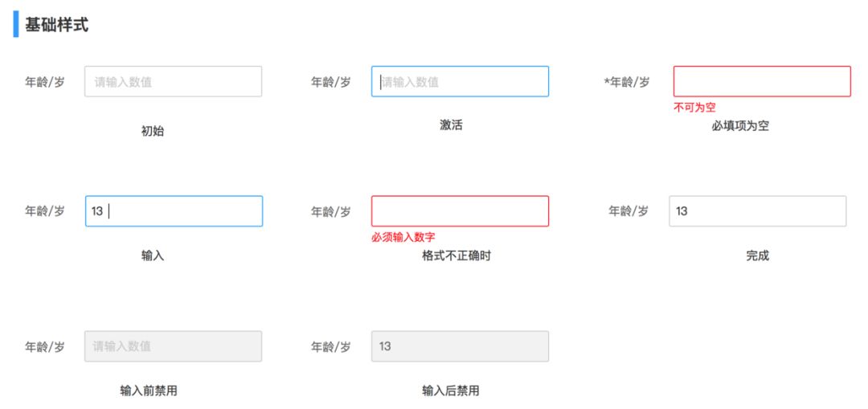
Task: Click the 初始 caption label
Action: click(153, 132)
